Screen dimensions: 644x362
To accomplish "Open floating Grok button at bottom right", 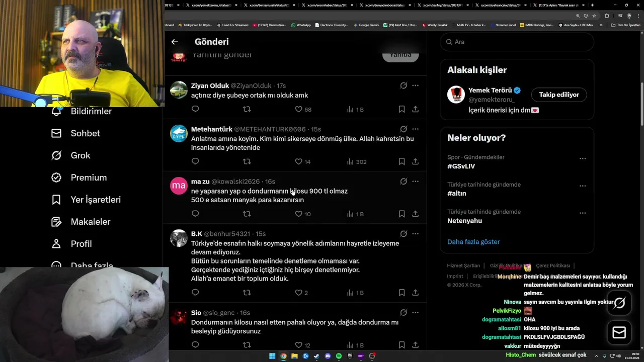I will pyautogui.click(x=619, y=303).
